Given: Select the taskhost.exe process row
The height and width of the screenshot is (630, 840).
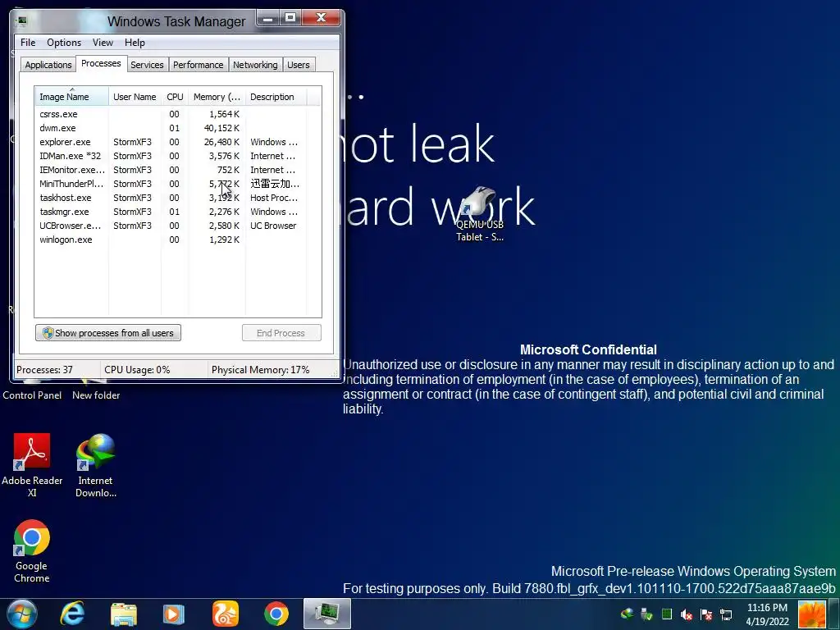Looking at the screenshot, I should [x=178, y=198].
